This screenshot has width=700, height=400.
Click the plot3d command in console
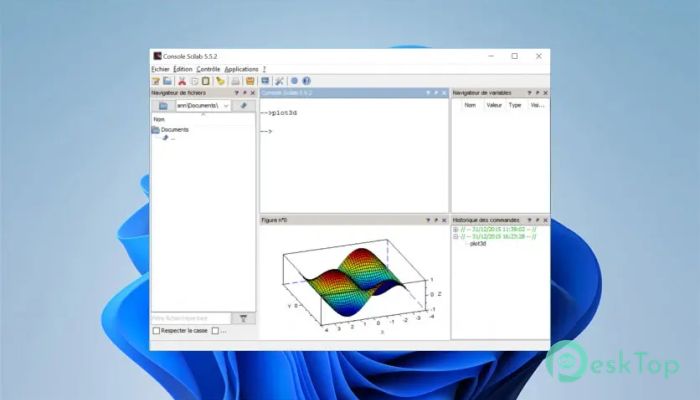(x=284, y=113)
